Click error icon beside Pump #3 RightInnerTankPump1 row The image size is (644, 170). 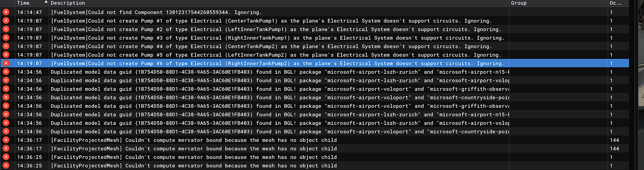6,37
